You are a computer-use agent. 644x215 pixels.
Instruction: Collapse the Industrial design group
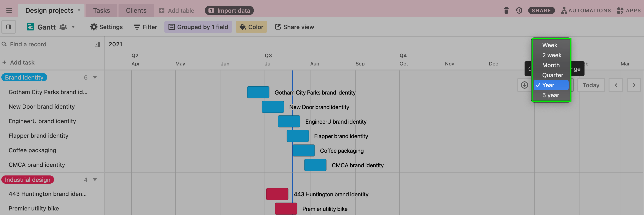click(95, 180)
